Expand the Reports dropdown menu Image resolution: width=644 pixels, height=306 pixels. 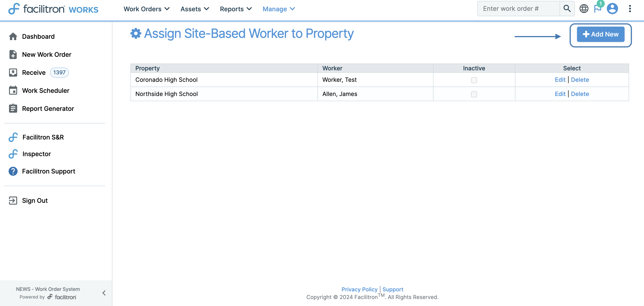coord(236,9)
